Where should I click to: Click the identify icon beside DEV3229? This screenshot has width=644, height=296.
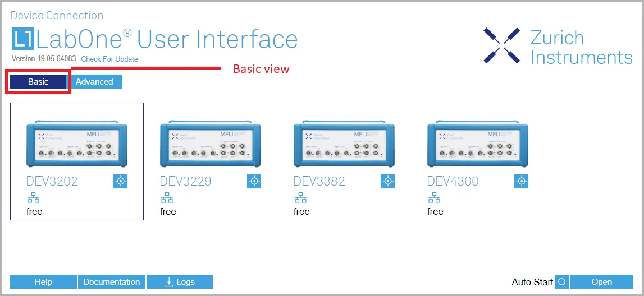(x=254, y=181)
